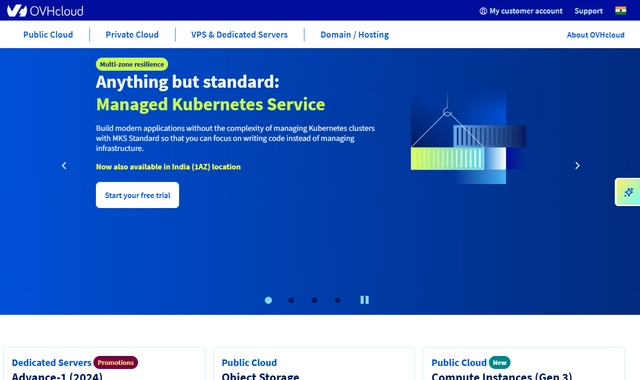This screenshot has height=380, width=640.
Task: Open My customer account link
Action: point(526,11)
